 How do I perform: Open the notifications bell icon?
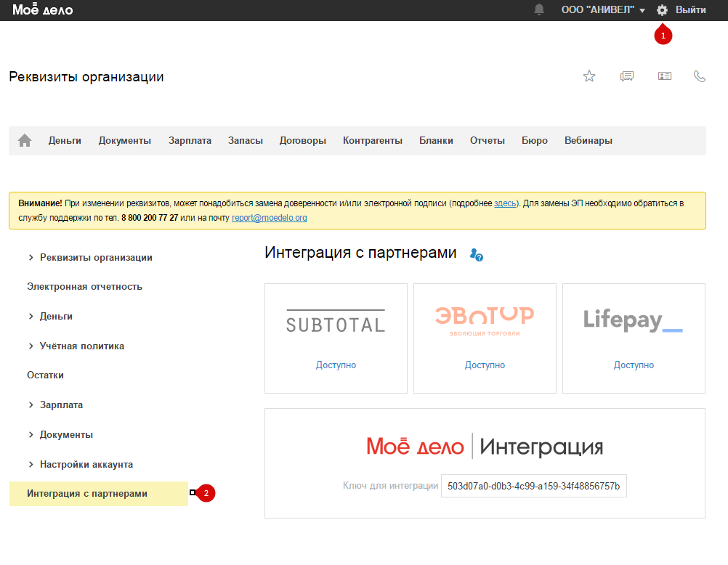click(539, 9)
